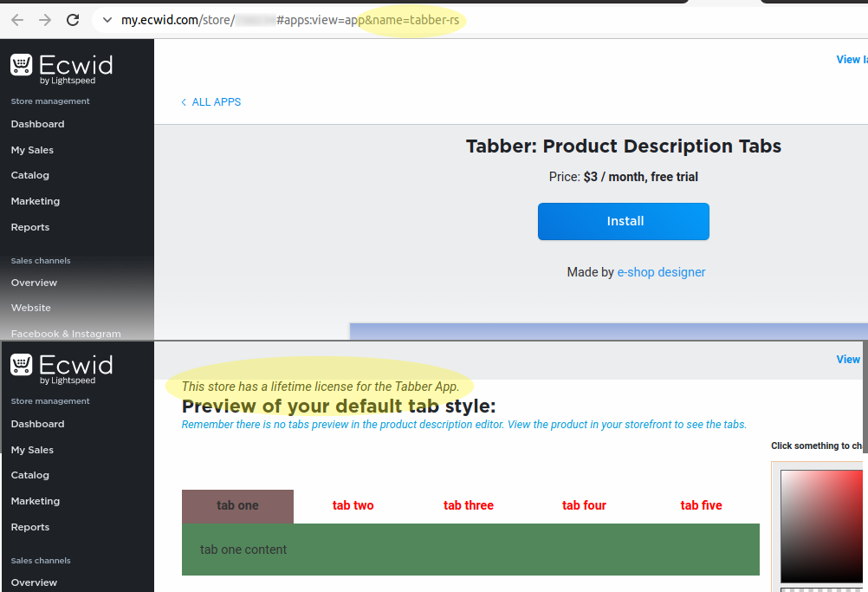
Task: Click the blue Install button
Action: click(624, 222)
